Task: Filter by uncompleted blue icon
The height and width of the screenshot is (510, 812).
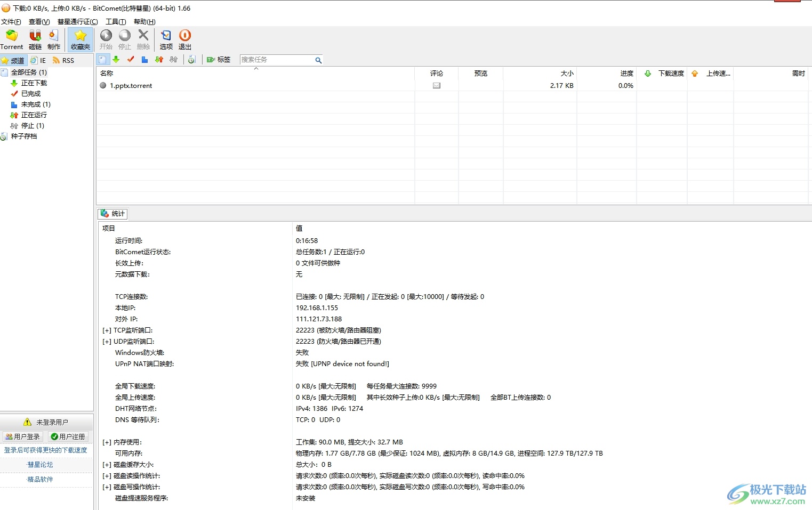Action: 144,60
